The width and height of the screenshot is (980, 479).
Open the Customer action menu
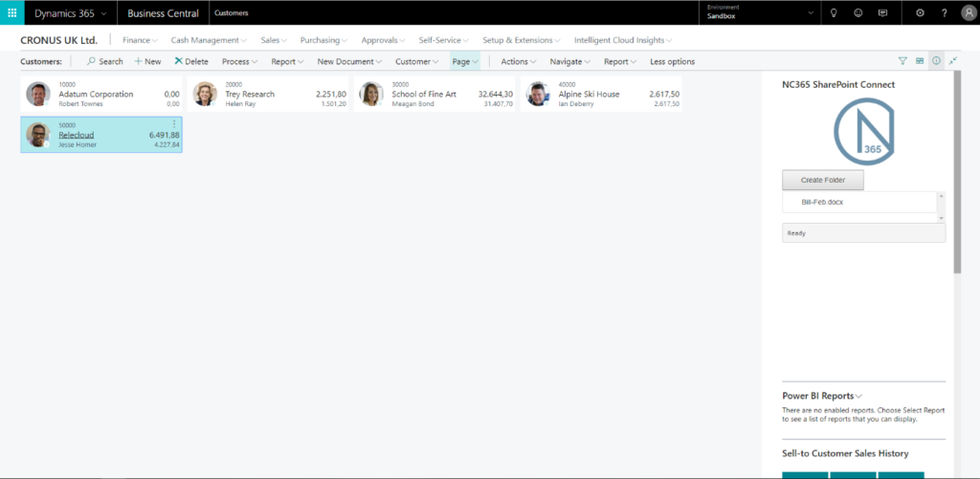point(417,61)
